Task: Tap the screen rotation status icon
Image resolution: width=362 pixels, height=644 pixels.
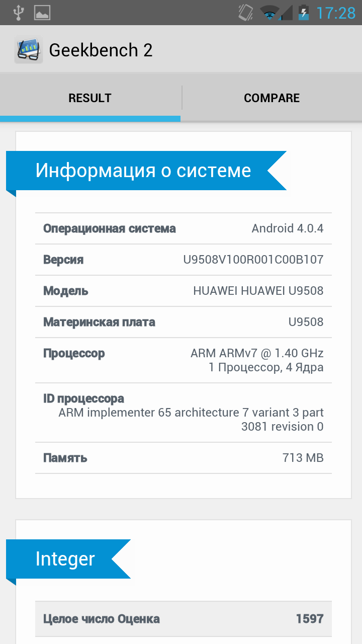Action: pos(246,13)
